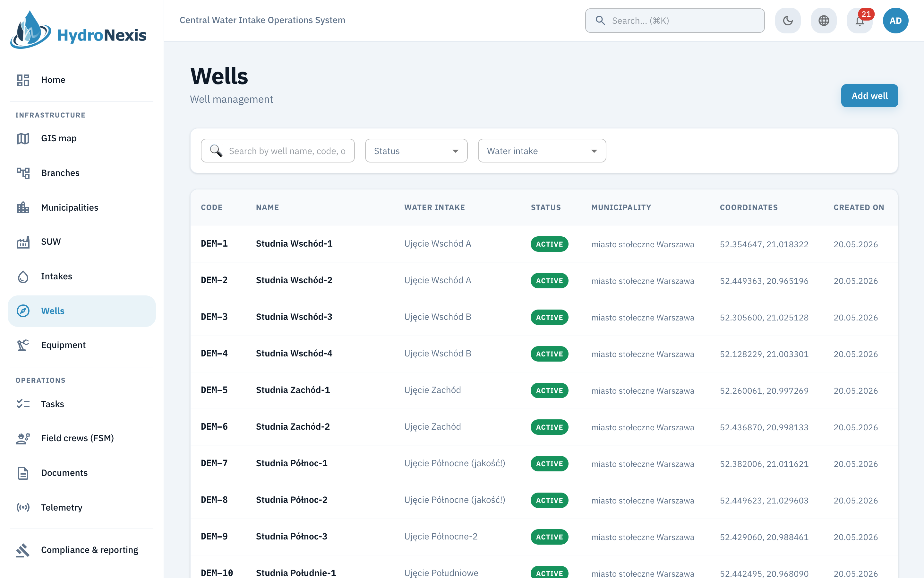This screenshot has height=578, width=924.
Task: Click ACTIVE badge in DEM-5 row
Action: [x=549, y=391]
